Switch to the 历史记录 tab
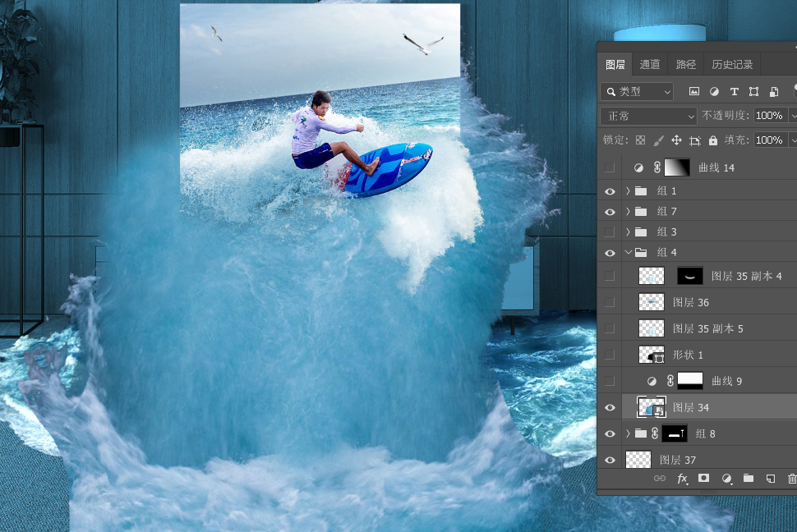 [x=731, y=64]
